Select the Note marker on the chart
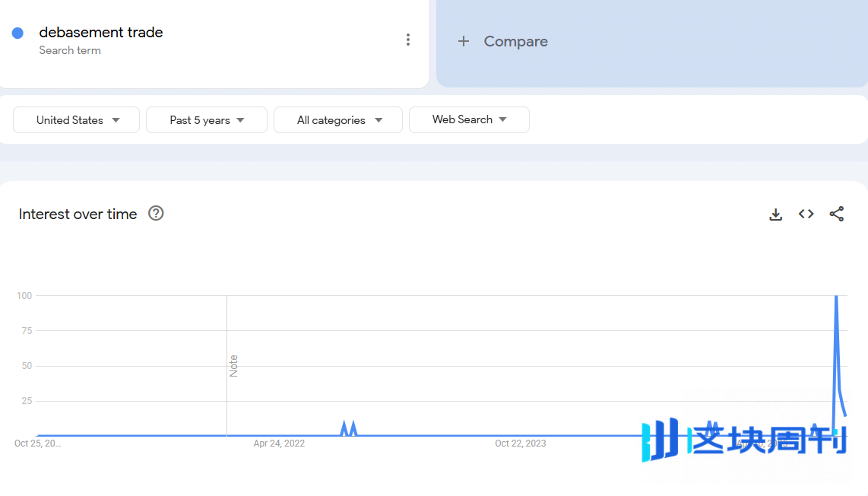The image size is (868, 496). coord(233,365)
